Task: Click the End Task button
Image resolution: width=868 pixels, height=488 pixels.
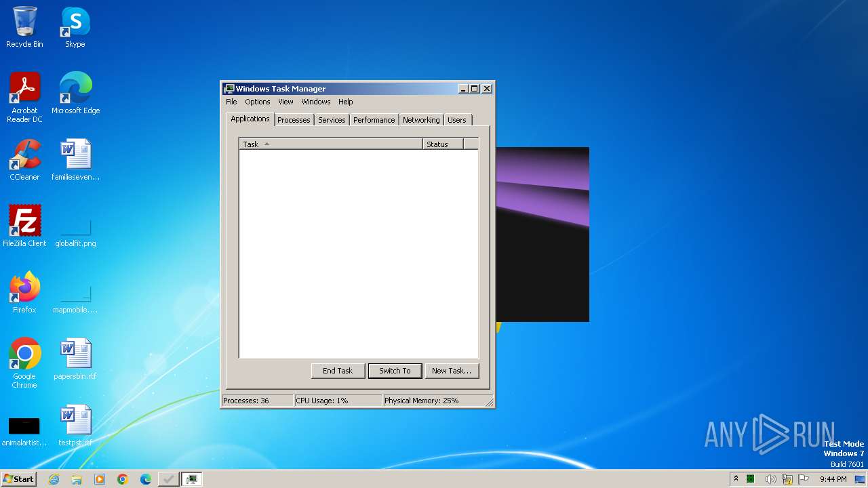Action: click(x=338, y=371)
